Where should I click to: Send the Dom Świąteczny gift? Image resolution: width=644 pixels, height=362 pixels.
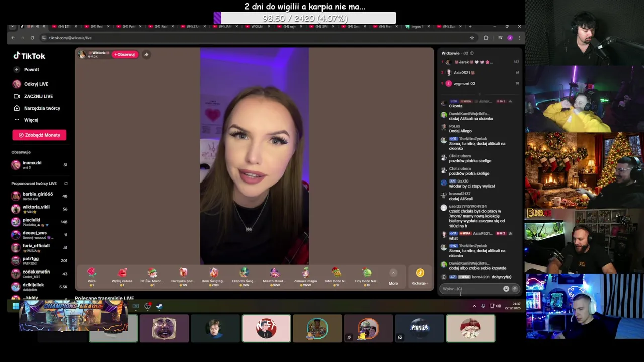point(214,277)
